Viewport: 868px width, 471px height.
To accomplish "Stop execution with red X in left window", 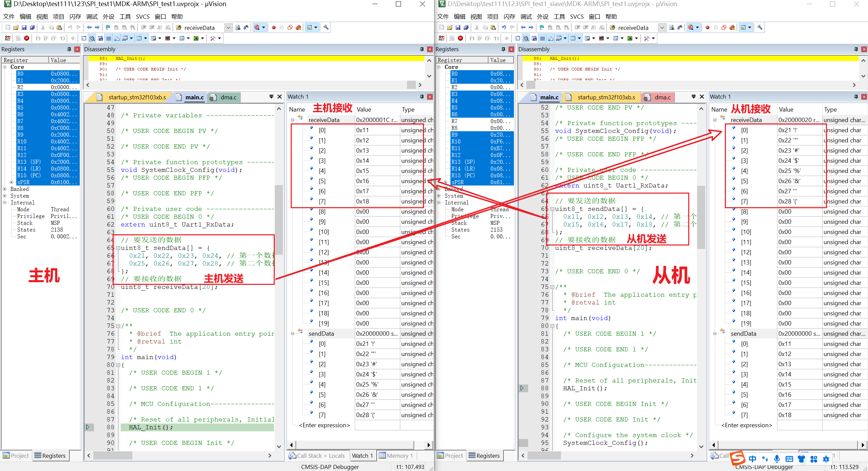I will point(26,38).
